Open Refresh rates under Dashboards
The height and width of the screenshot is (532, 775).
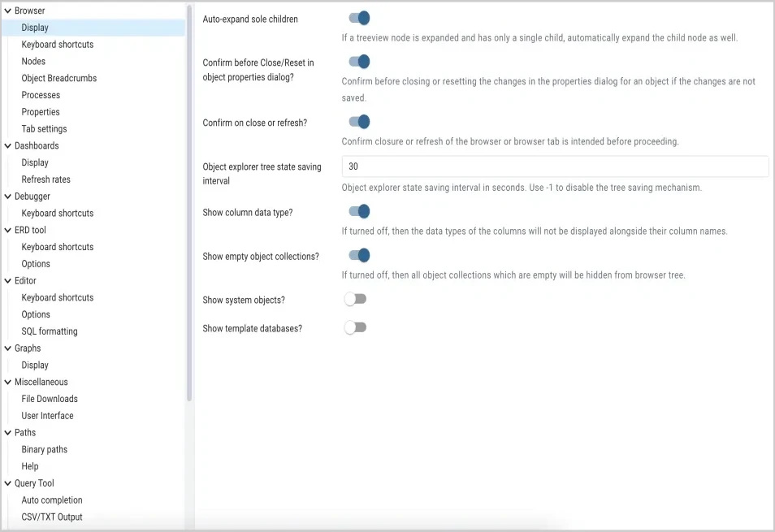point(45,179)
